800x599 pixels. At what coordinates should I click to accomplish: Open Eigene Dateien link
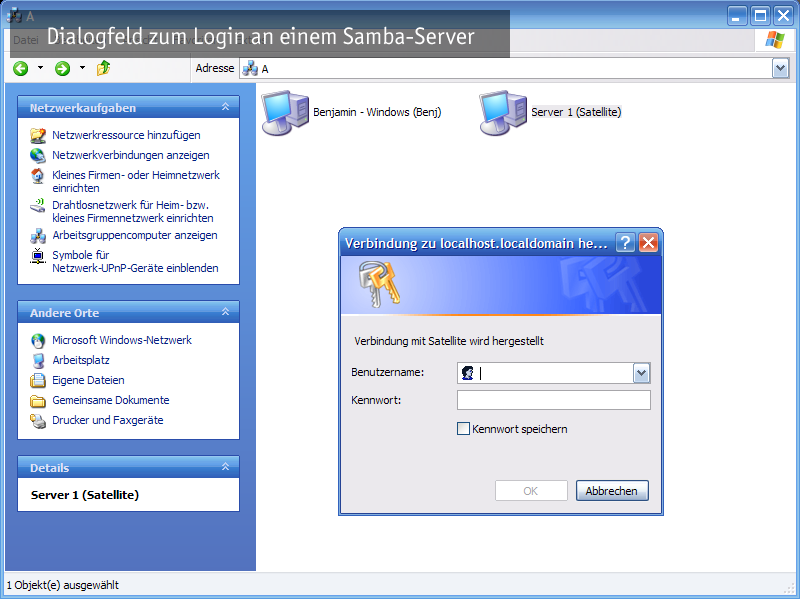coord(88,381)
